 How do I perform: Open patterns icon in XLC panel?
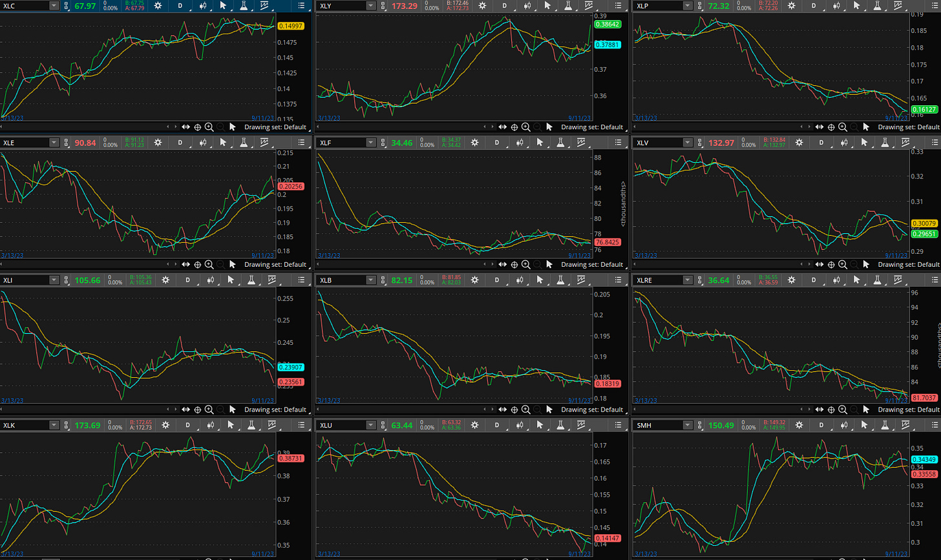pos(264,6)
